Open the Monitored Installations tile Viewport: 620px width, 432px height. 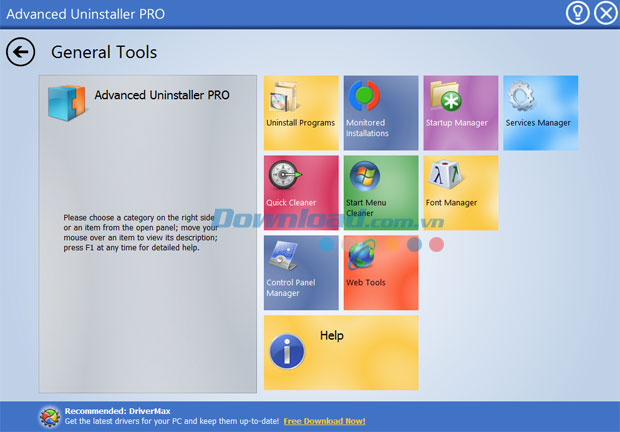pyautogui.click(x=381, y=113)
